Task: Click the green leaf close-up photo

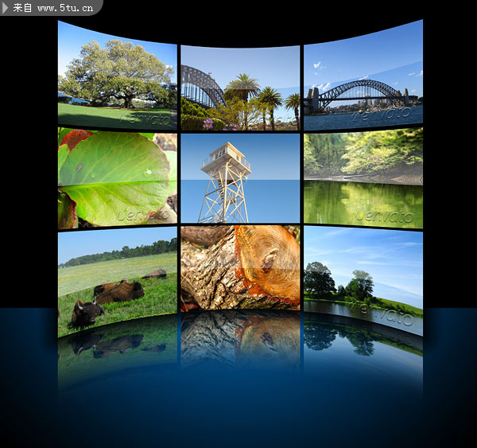Action: [117, 178]
